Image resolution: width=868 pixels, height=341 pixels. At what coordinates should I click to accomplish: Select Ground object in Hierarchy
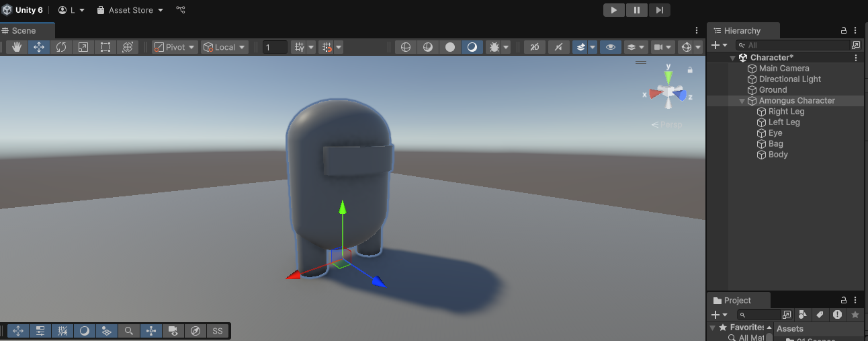(773, 90)
